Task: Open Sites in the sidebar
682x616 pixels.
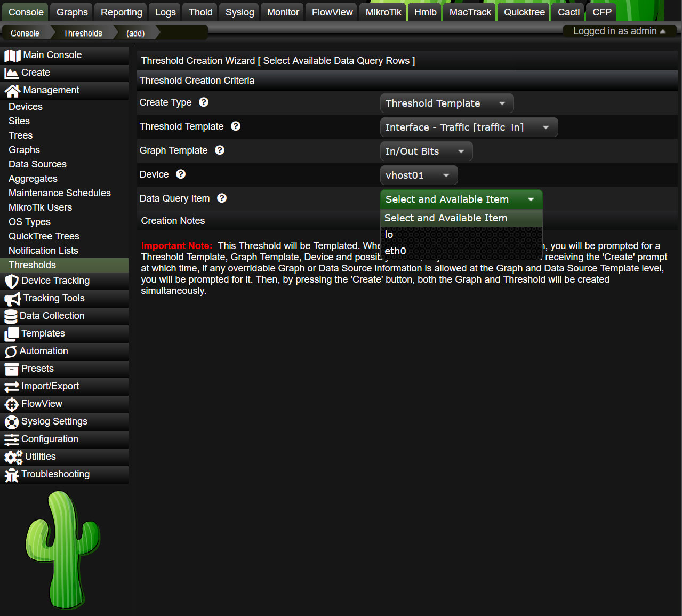Action: 19,121
